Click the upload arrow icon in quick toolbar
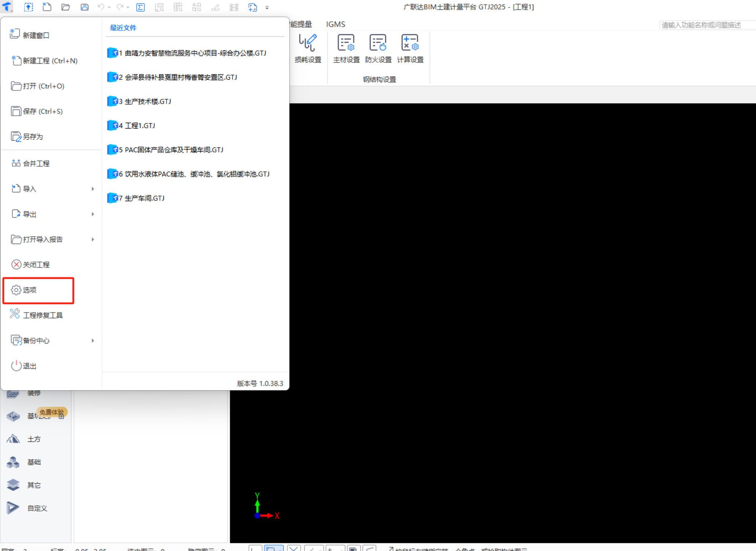This screenshot has width=756, height=551. pyautogui.click(x=28, y=7)
